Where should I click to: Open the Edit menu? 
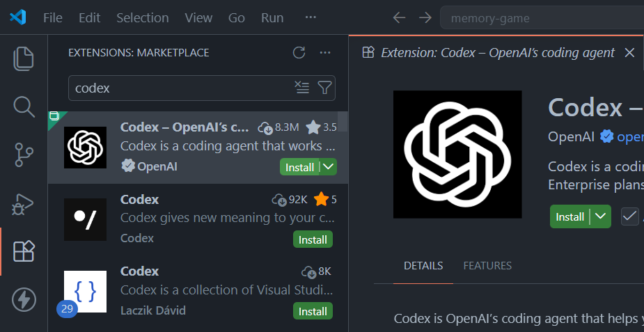(89, 17)
